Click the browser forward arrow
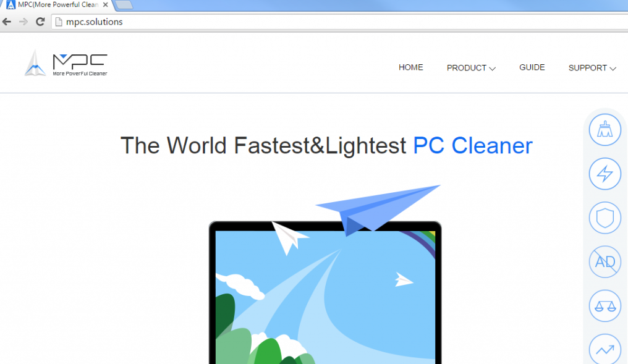Viewport: 628px width, 364px height. 23,22
